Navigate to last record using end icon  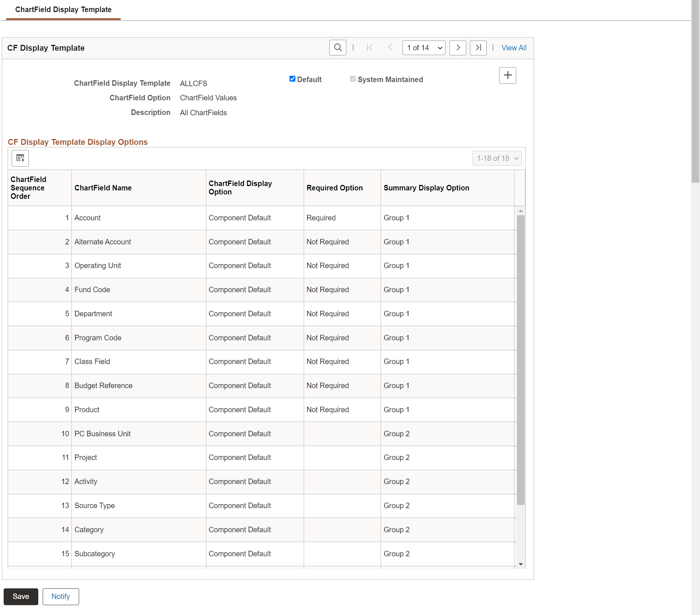(478, 48)
